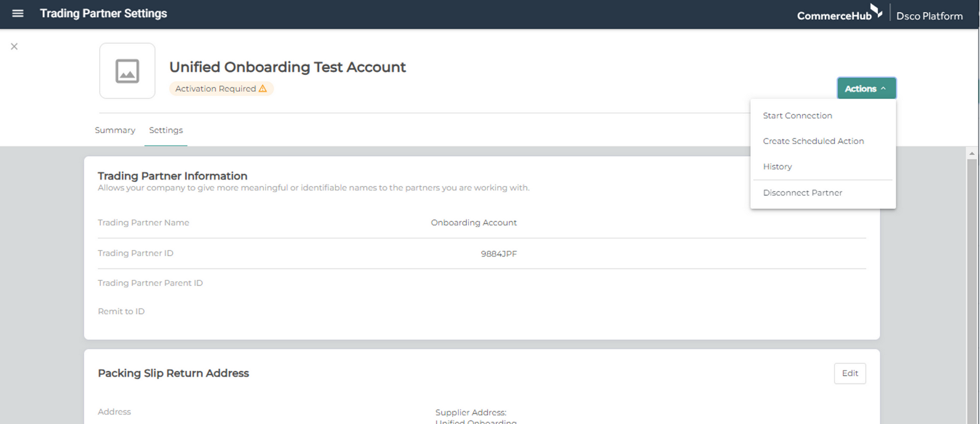Edit the Packing Slip Return Address
This screenshot has width=980, height=424.
click(x=850, y=373)
